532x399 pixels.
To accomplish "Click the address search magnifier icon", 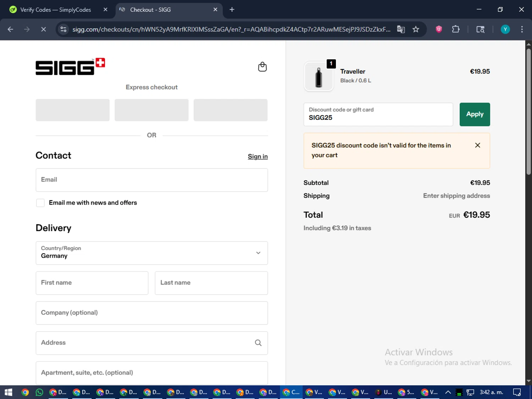I will (x=258, y=343).
